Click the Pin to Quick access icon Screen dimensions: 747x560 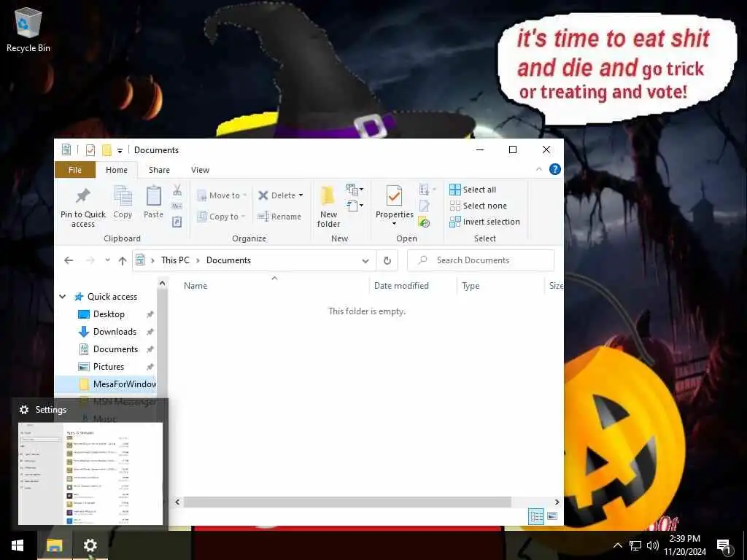(x=83, y=195)
